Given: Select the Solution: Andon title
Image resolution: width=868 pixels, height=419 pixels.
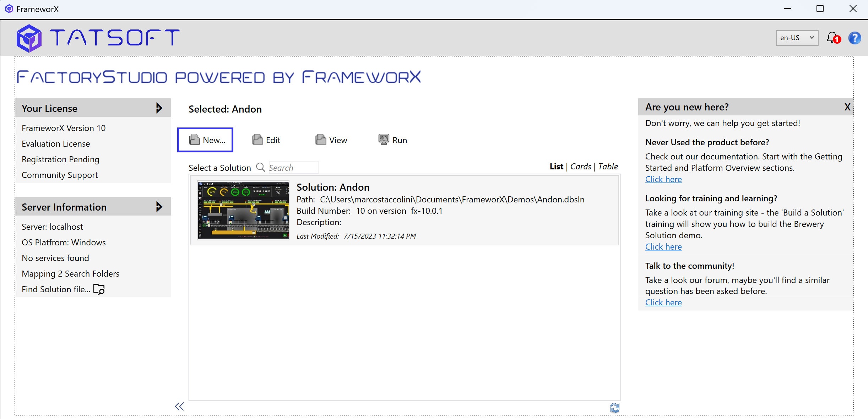Looking at the screenshot, I should [333, 187].
